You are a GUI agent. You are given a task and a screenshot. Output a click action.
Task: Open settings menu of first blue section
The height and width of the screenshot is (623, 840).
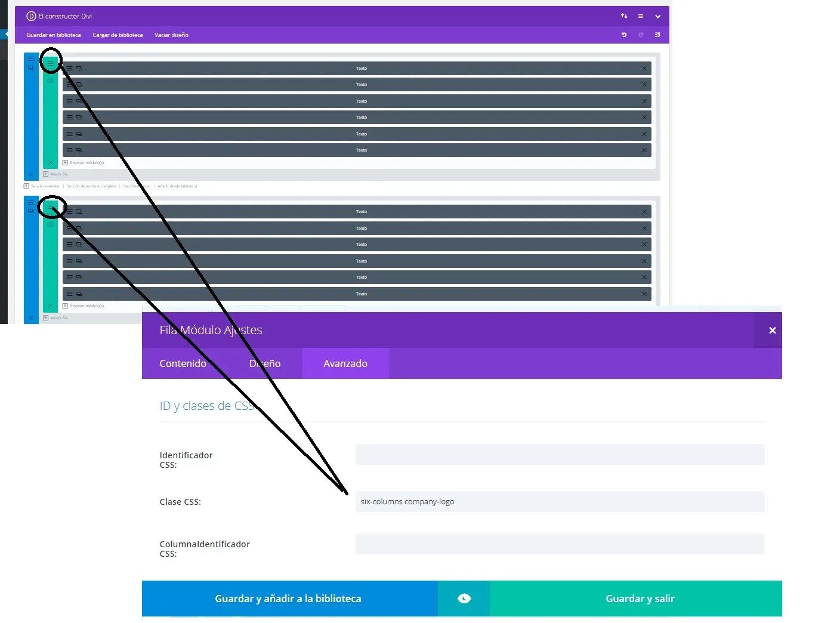pos(31,59)
